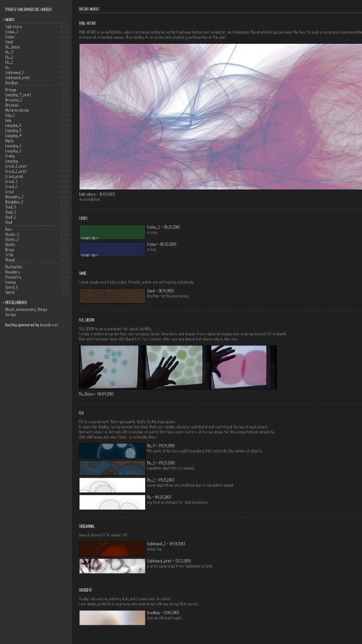Select Drowned_2 in the sidebar
362x644 pixels.
pyautogui.click(x=13, y=100)
